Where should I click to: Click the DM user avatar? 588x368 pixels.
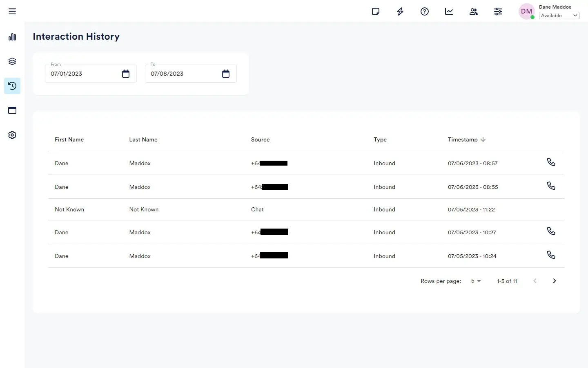pyautogui.click(x=526, y=11)
